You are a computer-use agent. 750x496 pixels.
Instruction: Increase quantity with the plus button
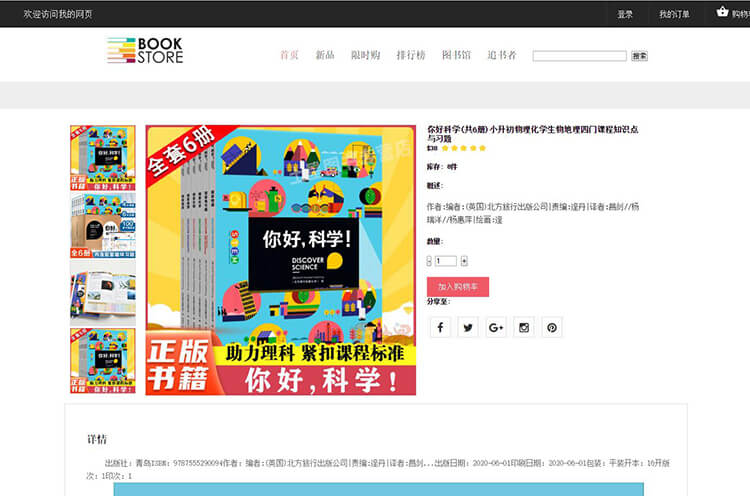464,261
